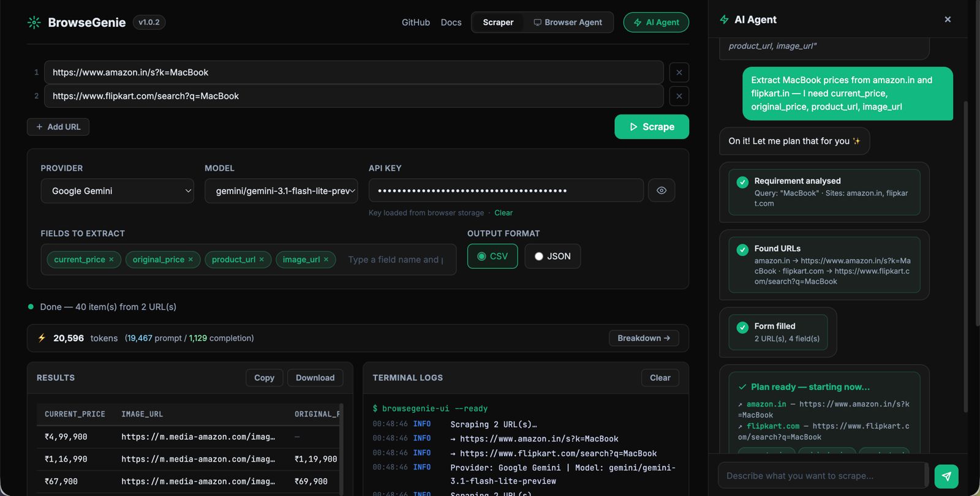Open the GitHub link
Image resolution: width=980 pixels, height=496 pixels.
pos(416,22)
